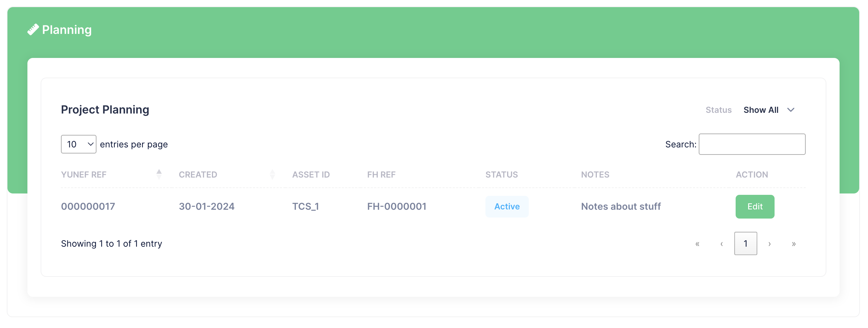Click the NOTES column header
The width and height of the screenshot is (868, 328).
click(595, 175)
